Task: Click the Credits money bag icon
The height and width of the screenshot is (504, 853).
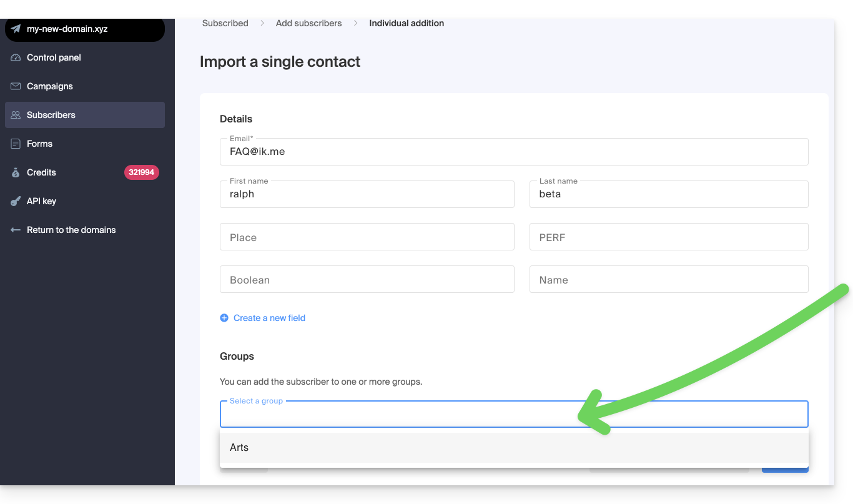Action: coord(16,172)
